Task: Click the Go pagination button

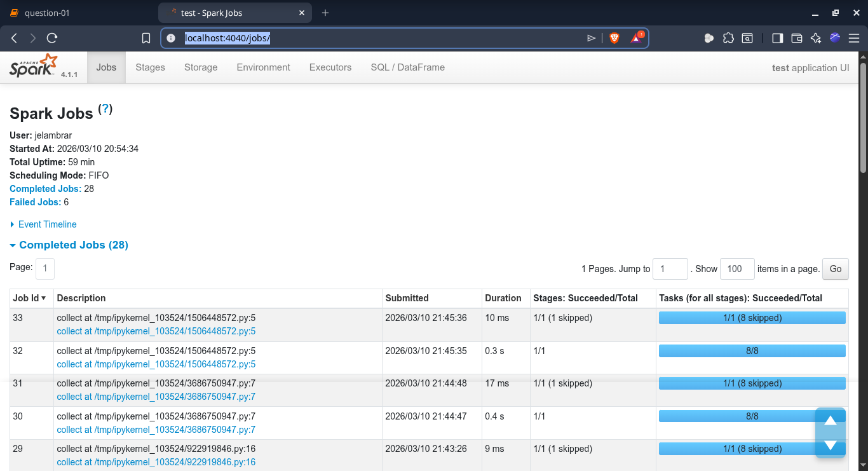Action: pos(836,269)
